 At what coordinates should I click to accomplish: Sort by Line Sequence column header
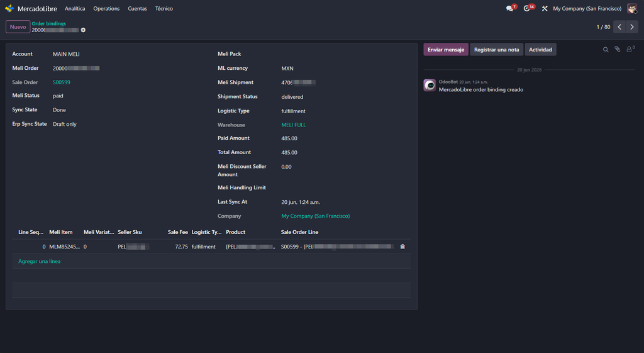[x=30, y=232]
